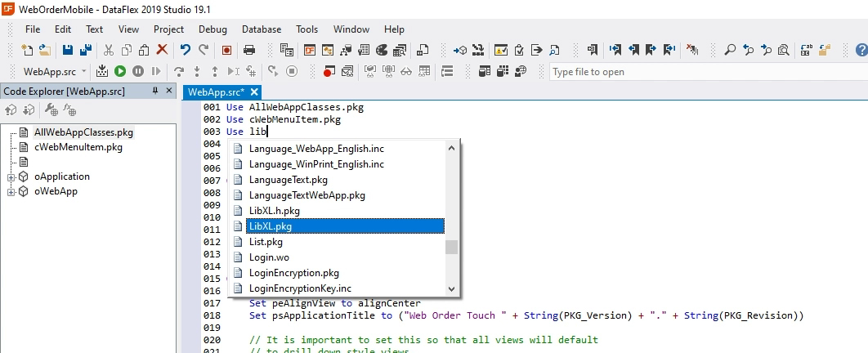
Task: Click the red X delete icon
Action: 162,51
